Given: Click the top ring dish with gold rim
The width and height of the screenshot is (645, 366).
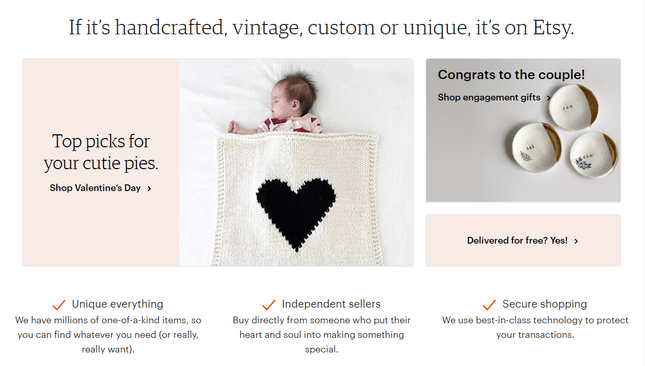Looking at the screenshot, I should point(573,107).
